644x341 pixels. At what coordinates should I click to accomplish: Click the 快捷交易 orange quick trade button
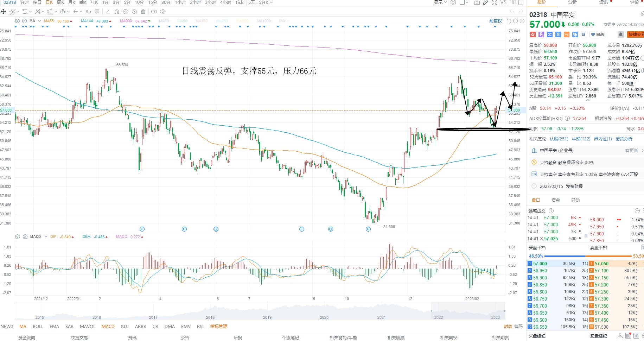[x=636, y=34]
